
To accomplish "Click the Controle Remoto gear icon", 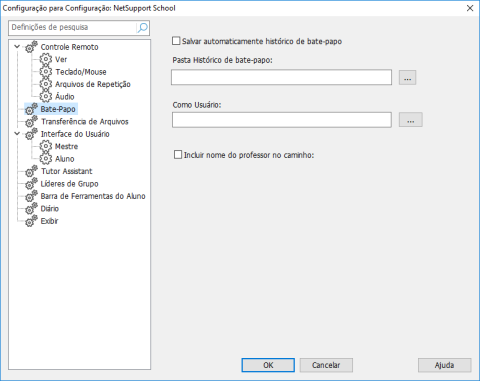I will click(31, 47).
